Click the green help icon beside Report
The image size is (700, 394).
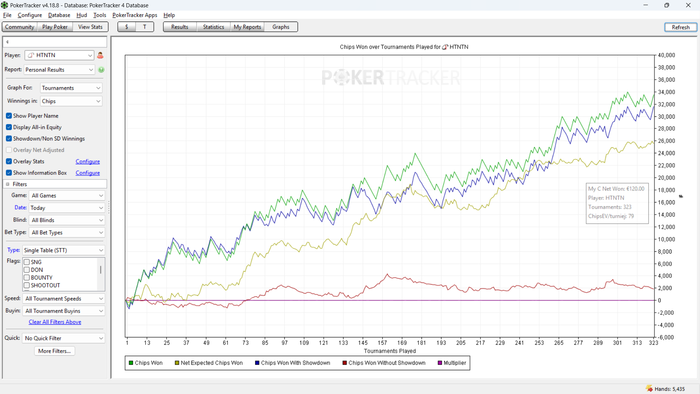pos(101,70)
